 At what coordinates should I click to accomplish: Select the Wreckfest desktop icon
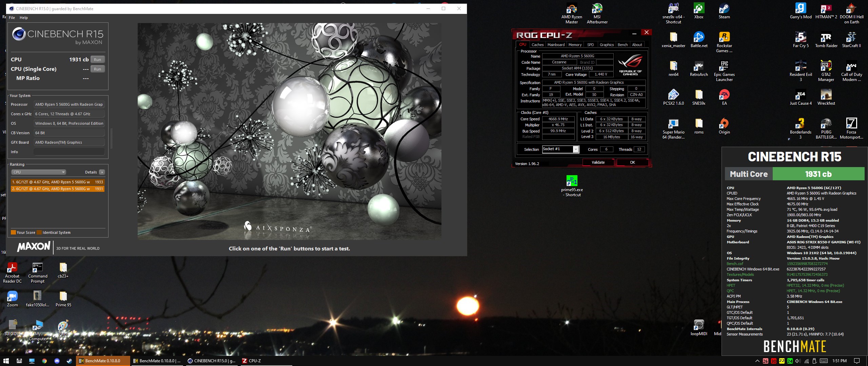pyautogui.click(x=826, y=97)
